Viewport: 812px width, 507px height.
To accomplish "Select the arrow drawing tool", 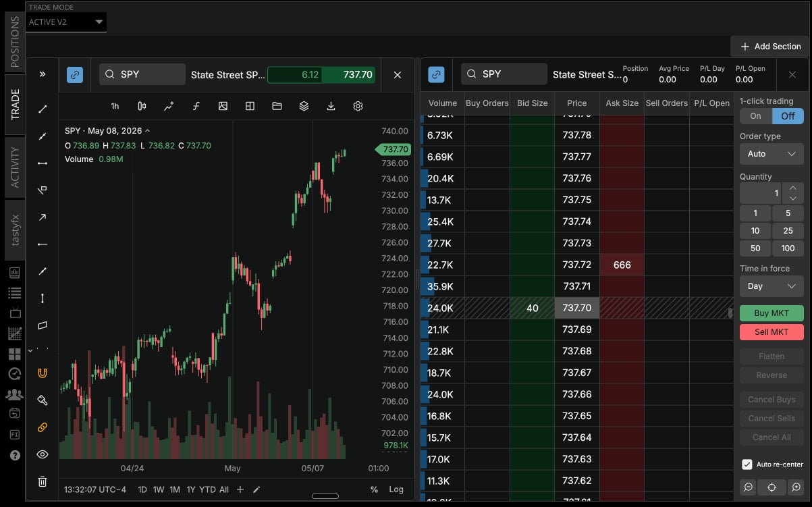I will pyautogui.click(x=43, y=217).
